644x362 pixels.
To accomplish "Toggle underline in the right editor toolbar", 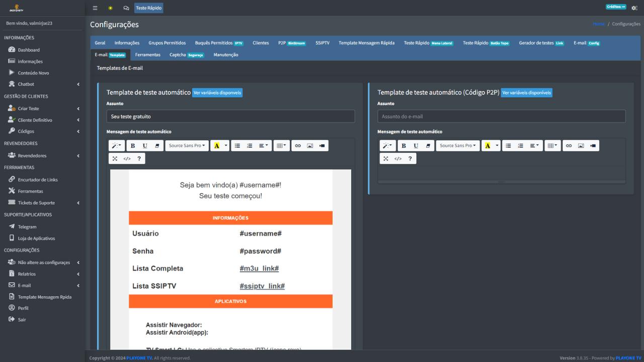I will tap(416, 146).
